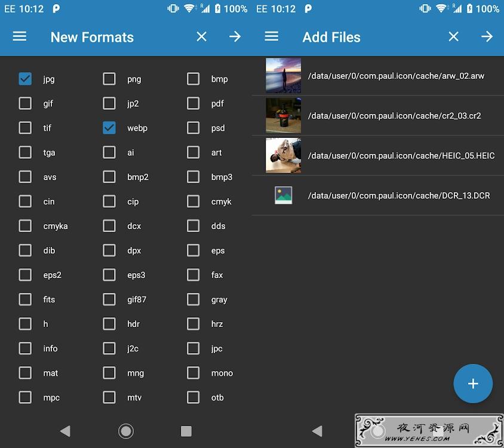
Task: Tap Android back button under Add Files
Action: pos(317,431)
